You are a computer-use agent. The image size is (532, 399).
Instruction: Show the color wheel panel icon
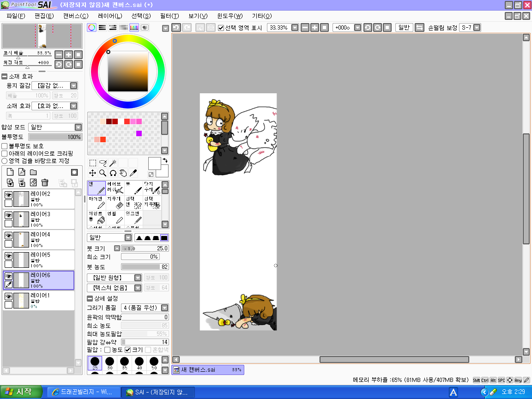tap(91, 28)
